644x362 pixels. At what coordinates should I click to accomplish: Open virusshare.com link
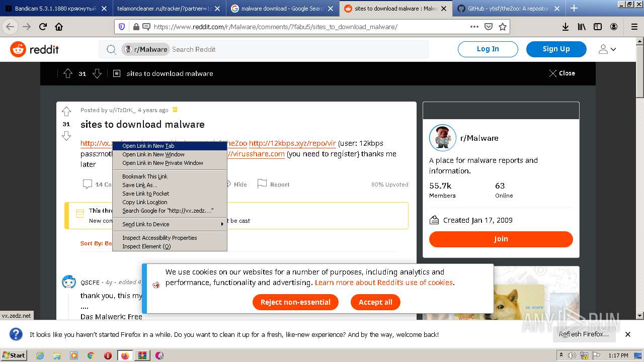(256, 154)
